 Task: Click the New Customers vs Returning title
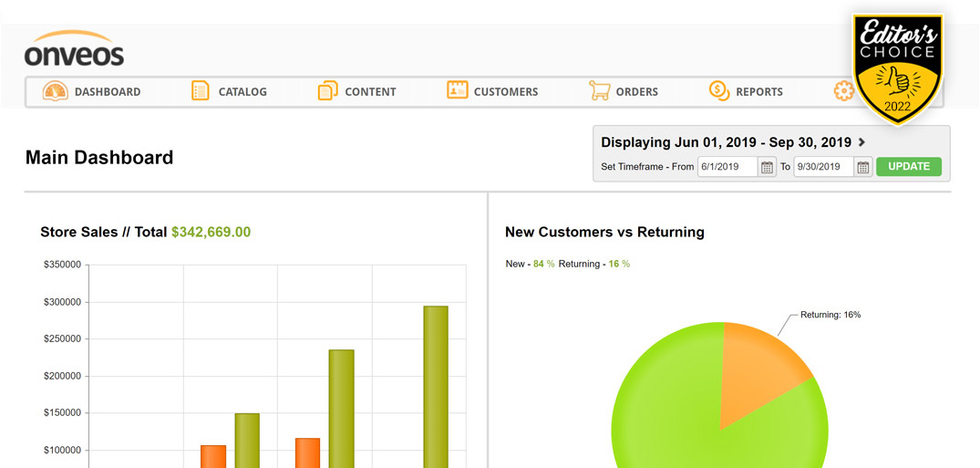pos(604,232)
